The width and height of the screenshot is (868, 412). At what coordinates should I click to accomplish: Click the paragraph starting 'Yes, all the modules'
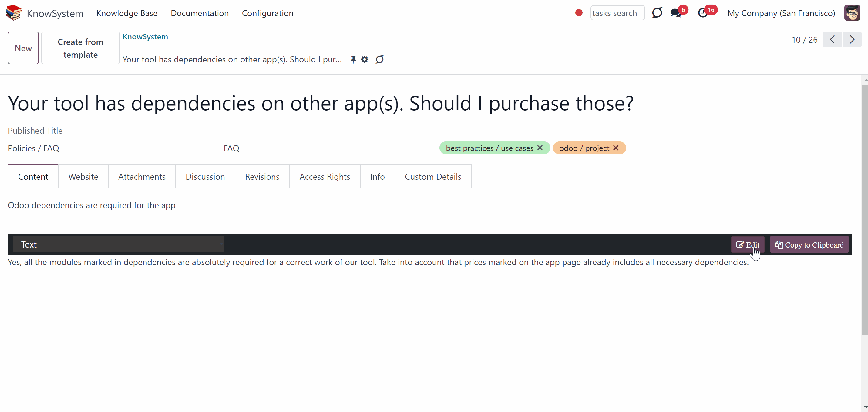378,262
